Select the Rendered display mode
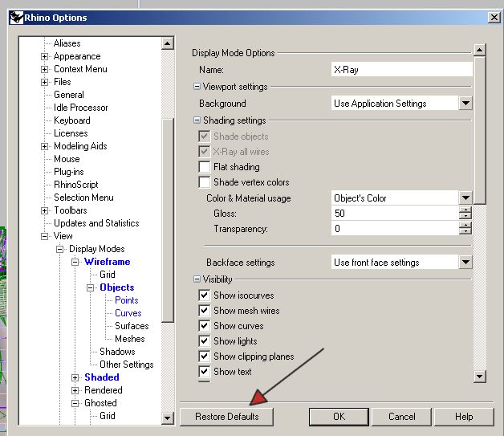504x436 pixels. 104,390
